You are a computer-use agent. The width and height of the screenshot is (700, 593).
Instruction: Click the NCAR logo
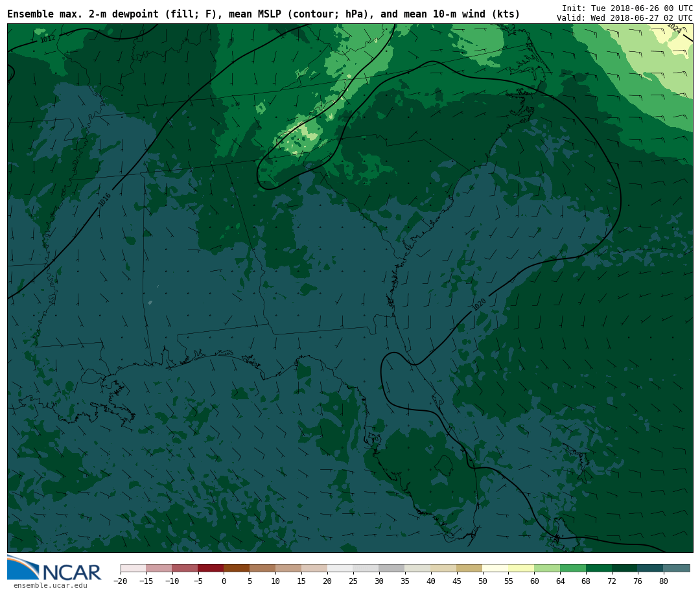point(54,568)
